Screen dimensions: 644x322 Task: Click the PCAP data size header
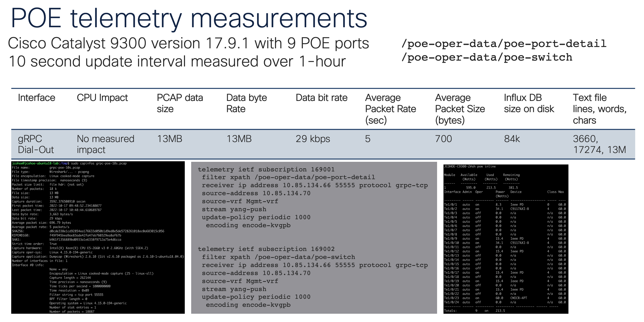180,103
